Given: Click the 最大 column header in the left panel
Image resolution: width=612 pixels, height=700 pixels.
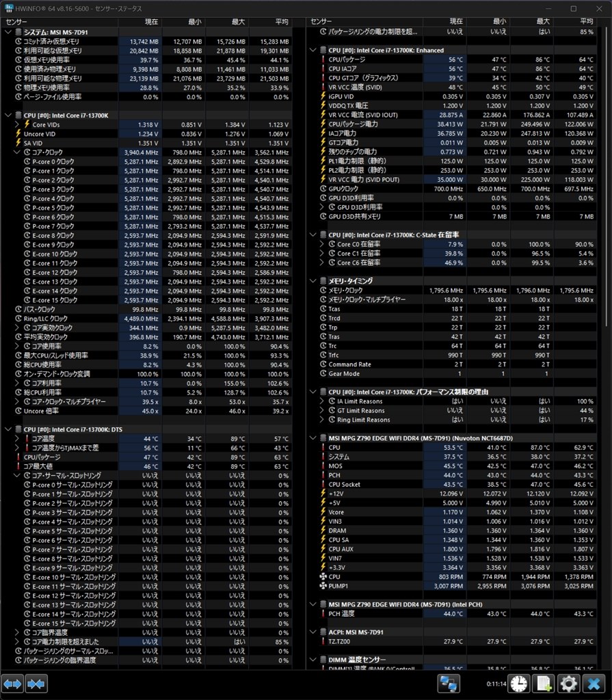Looking at the screenshot, I should click(228, 22).
